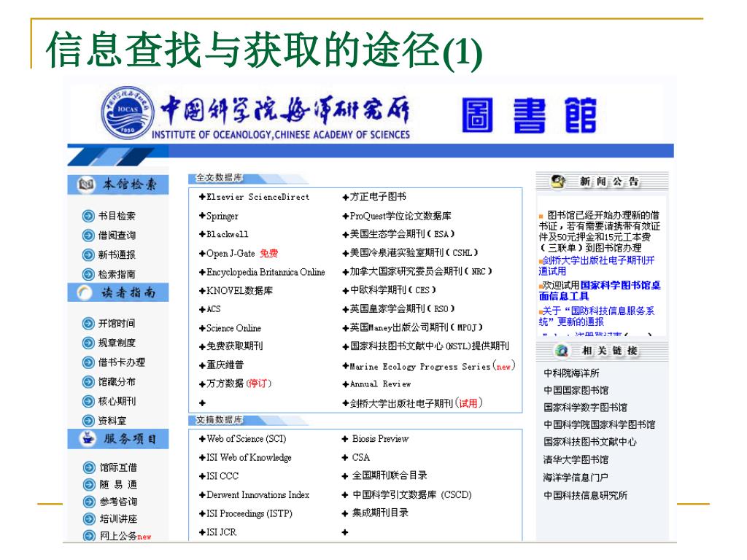Open news item 国家科学图书馆桌面信息工具
This screenshot has width=747, height=560.
click(x=600, y=290)
